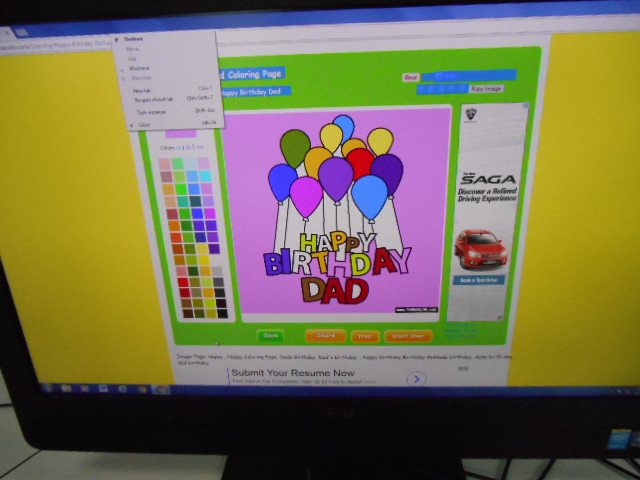Pick the cyan swatch in top palette row
Image resolution: width=640 pixels, height=480 pixels.
(x=191, y=164)
